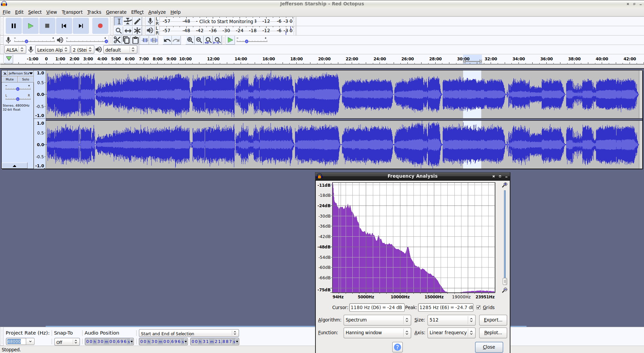Viewport: 644px width, 353px height.
Task: Click the Frequency Analysis help question icon
Action: click(x=397, y=347)
